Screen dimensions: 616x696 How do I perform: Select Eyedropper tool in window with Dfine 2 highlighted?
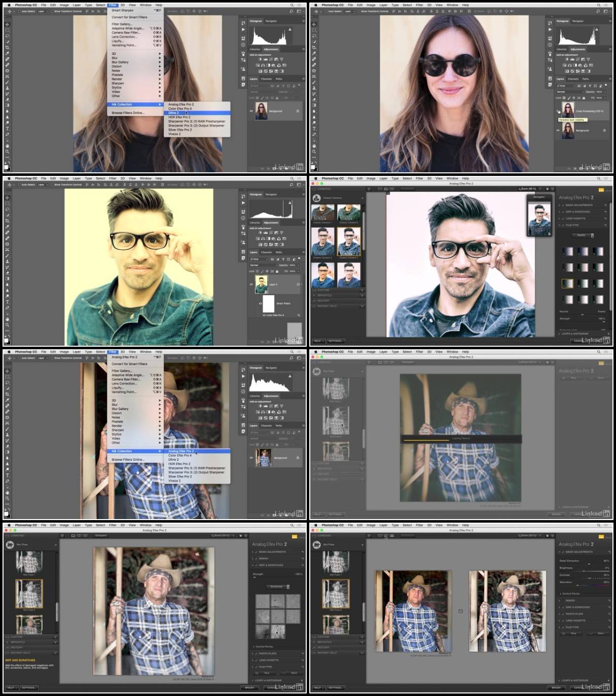coord(7,53)
